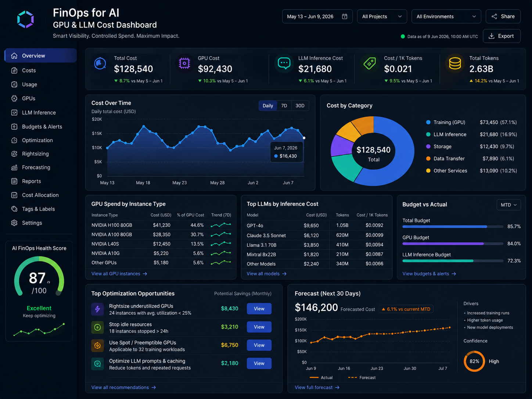The height and width of the screenshot is (399, 532).
Task: Click the Cost / 1K Tokens tag icon
Action: pos(370,64)
